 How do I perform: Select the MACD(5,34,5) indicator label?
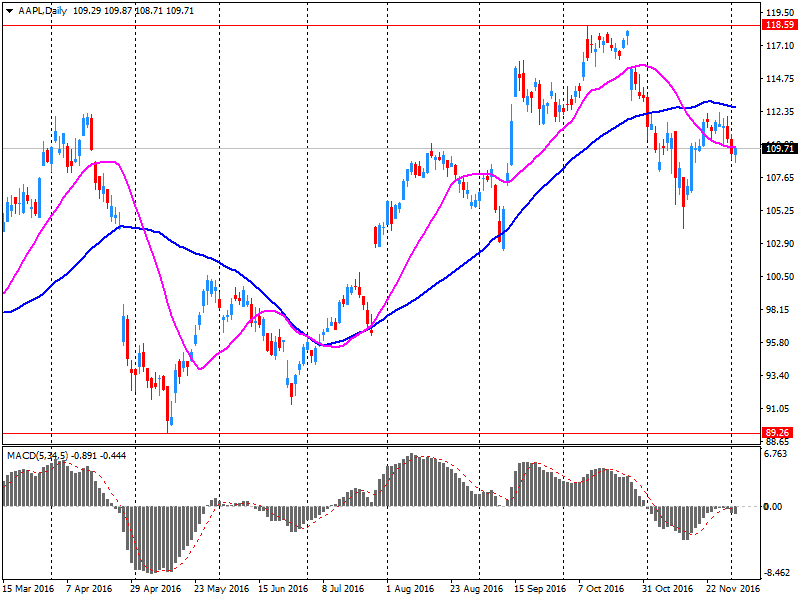pyautogui.click(x=37, y=456)
